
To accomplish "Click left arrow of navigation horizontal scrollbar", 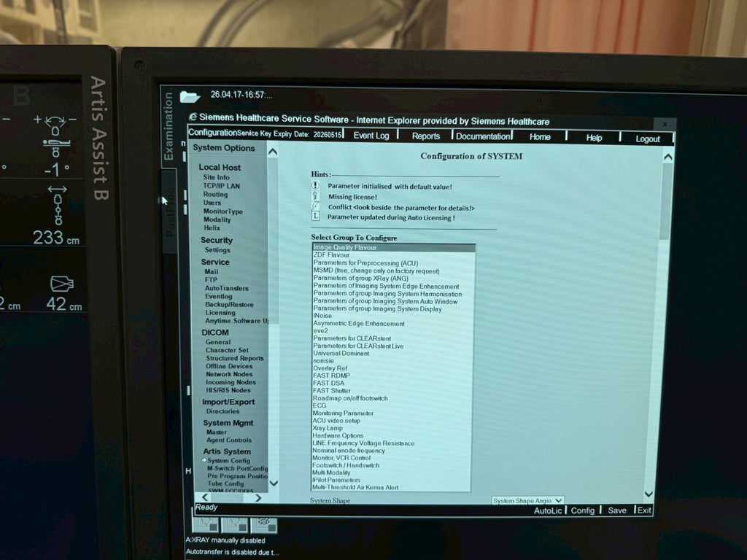I will coord(205,497).
